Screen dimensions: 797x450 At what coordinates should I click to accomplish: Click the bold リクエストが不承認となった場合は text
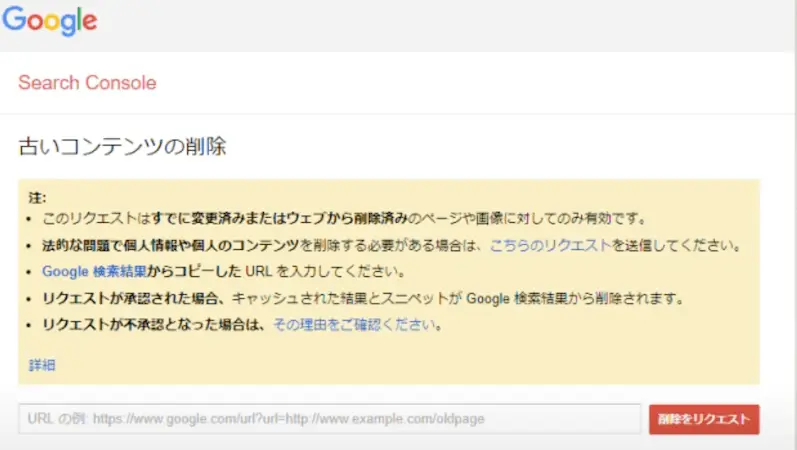[x=155, y=325]
